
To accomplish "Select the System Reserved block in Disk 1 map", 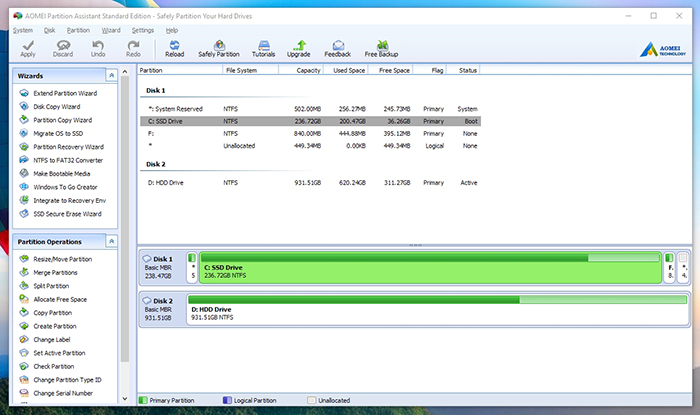I will click(x=192, y=267).
